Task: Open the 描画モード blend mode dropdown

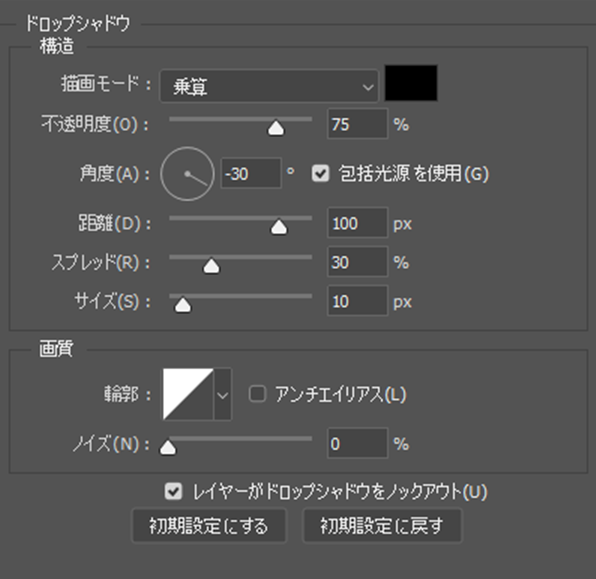Action: click(x=269, y=86)
